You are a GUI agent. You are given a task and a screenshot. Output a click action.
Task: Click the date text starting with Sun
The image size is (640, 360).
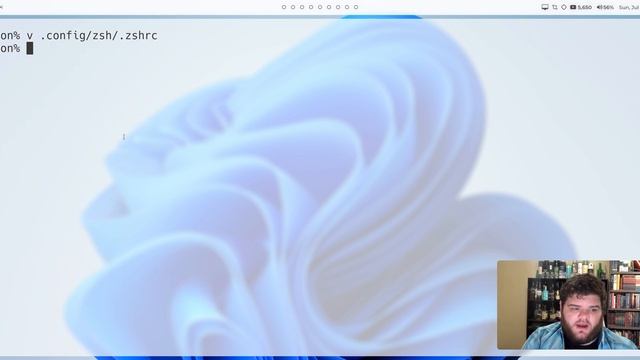(x=629, y=7)
